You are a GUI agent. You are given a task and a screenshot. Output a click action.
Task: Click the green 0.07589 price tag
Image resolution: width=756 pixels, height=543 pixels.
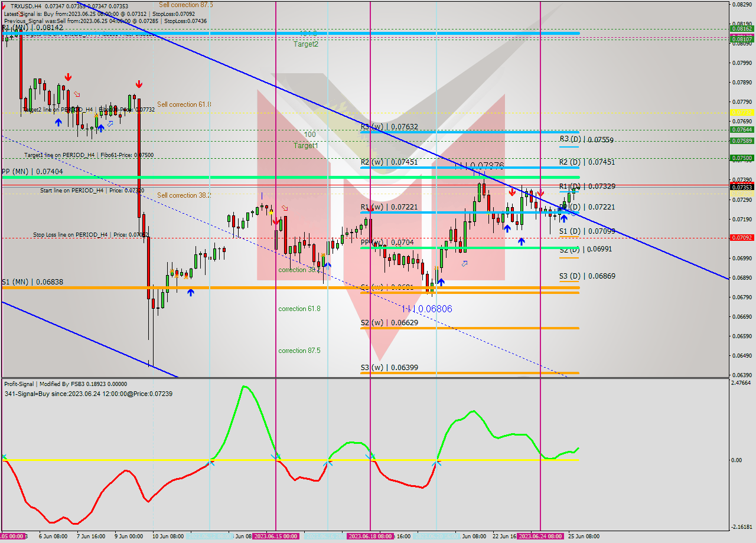[742, 141]
